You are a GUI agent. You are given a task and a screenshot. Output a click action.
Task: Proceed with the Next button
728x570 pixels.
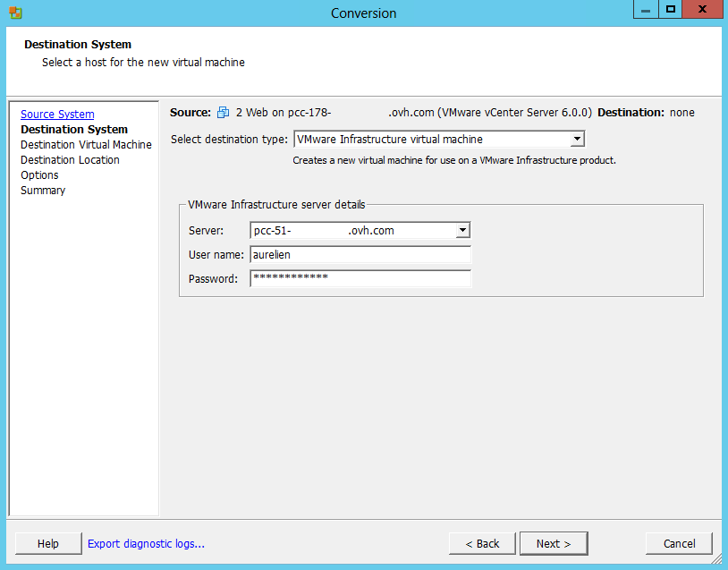tap(554, 544)
